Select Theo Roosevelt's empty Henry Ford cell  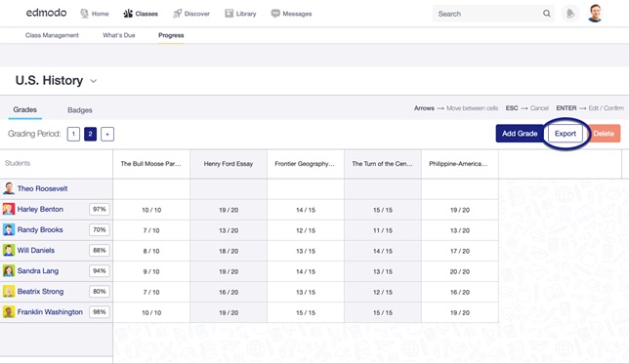[x=229, y=189]
